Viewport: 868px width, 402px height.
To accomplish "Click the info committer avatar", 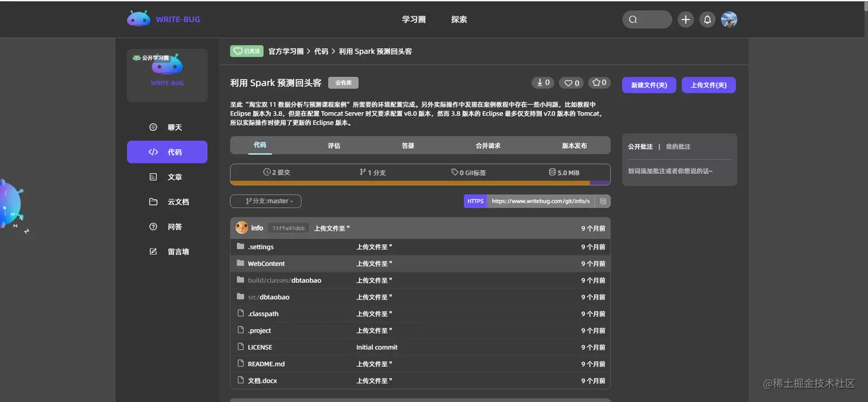I will click(242, 227).
